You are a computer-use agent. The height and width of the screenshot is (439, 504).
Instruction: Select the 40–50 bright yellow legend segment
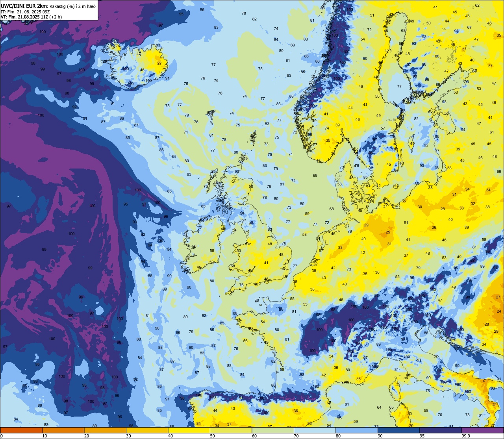(x=189, y=430)
